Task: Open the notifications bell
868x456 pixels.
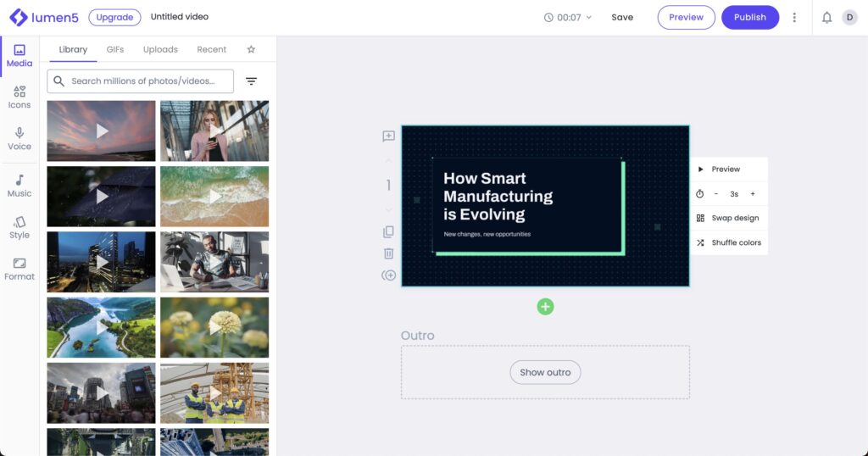Action: tap(826, 18)
